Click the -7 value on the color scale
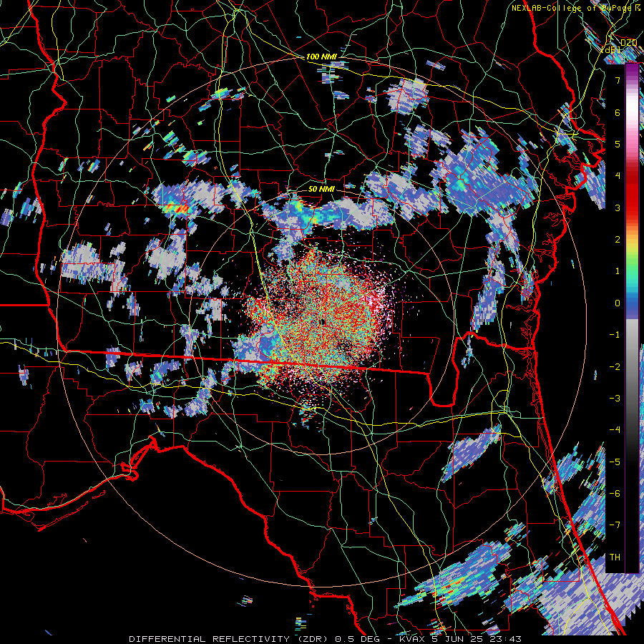 coord(615,525)
